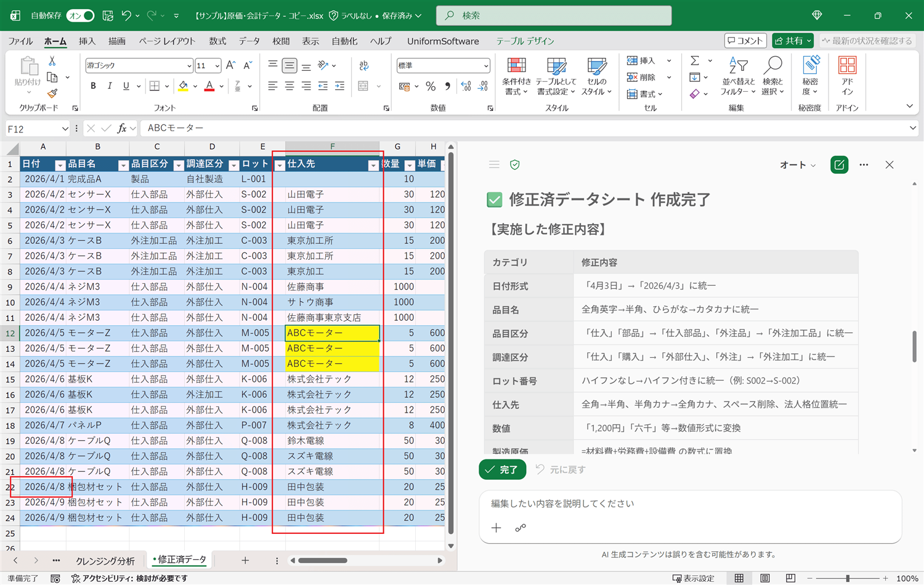Switch to the クレンジング分析 sheet tab

pyautogui.click(x=105, y=560)
